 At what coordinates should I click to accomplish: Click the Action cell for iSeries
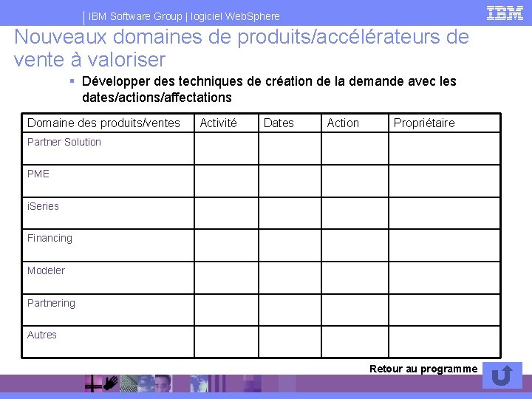click(x=355, y=213)
